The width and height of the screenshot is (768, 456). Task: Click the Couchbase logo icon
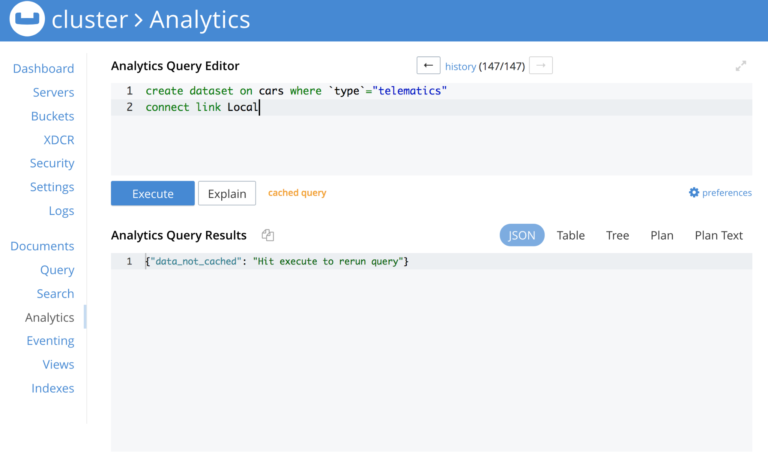pos(27,19)
